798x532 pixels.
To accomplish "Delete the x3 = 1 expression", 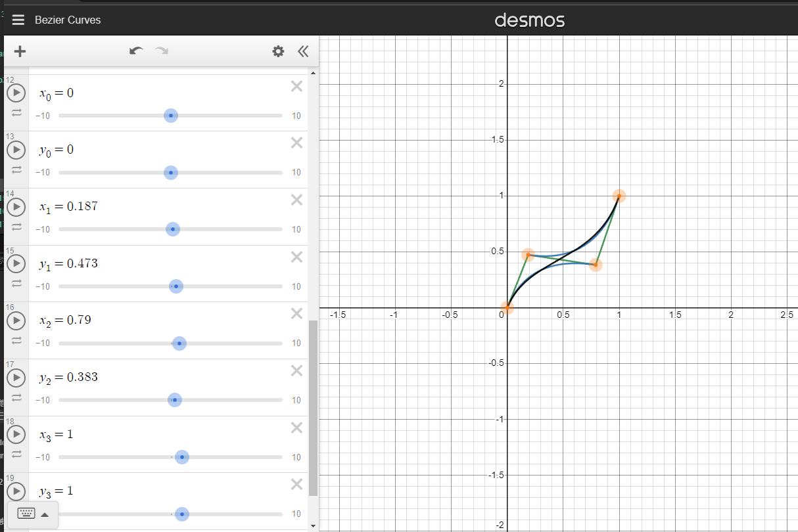I will [296, 427].
